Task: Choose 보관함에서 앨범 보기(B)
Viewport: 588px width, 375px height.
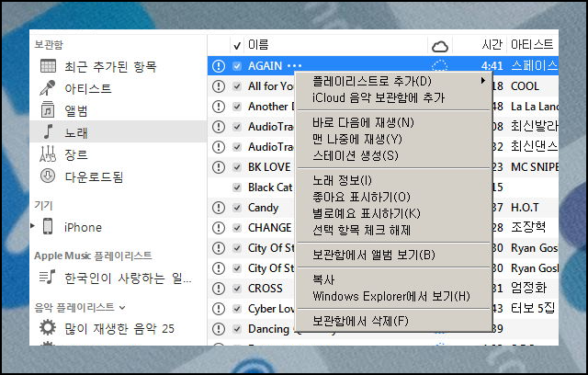Action: (x=374, y=255)
